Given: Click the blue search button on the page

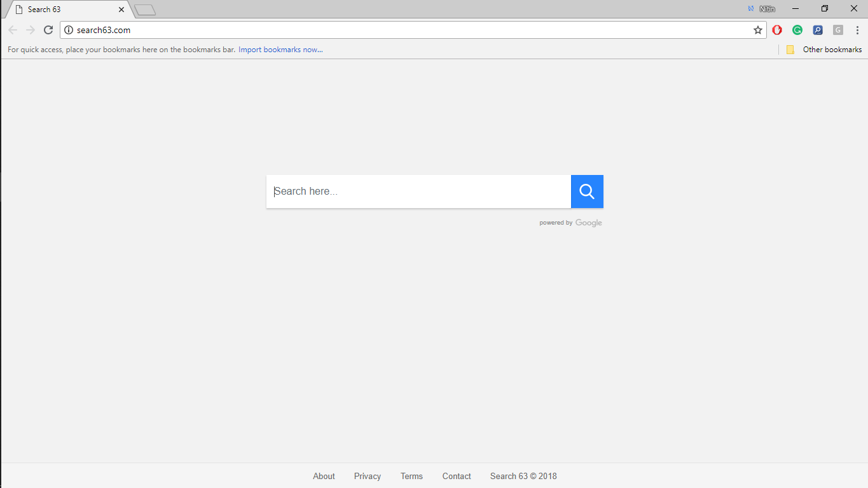Looking at the screenshot, I should pyautogui.click(x=586, y=191).
